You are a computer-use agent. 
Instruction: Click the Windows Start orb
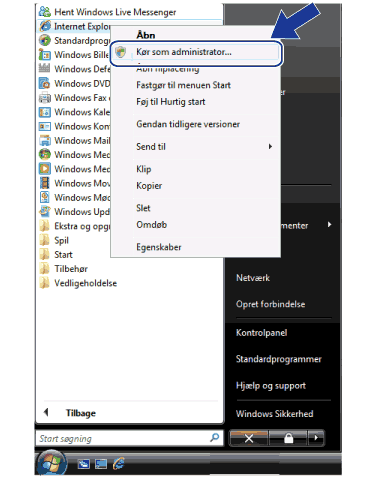(x=51, y=463)
